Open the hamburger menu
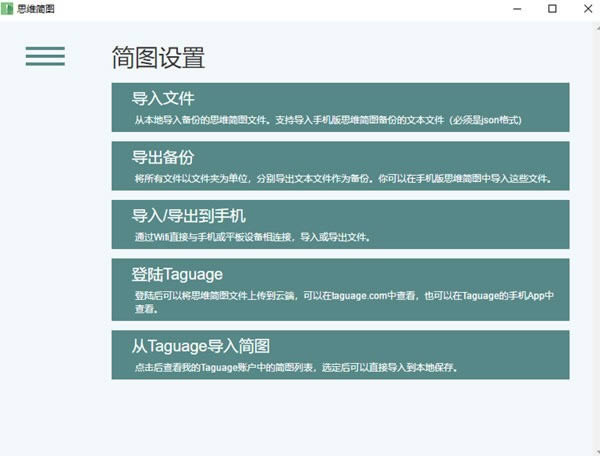The width and height of the screenshot is (600, 456). click(x=45, y=56)
